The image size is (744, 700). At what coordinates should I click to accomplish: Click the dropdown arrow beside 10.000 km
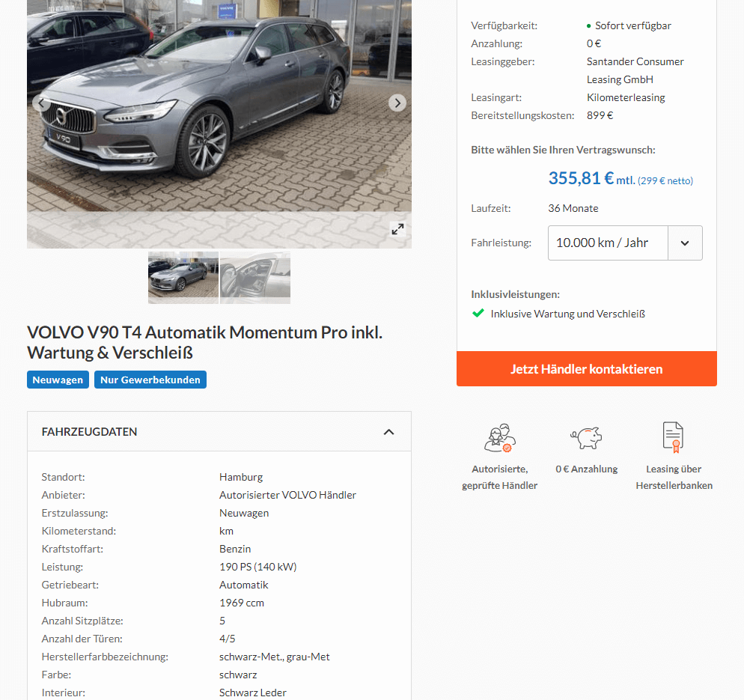(685, 243)
